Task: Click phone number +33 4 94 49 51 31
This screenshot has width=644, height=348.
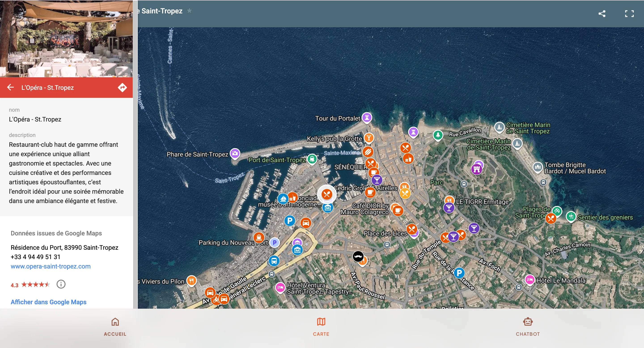Action: 36,257
